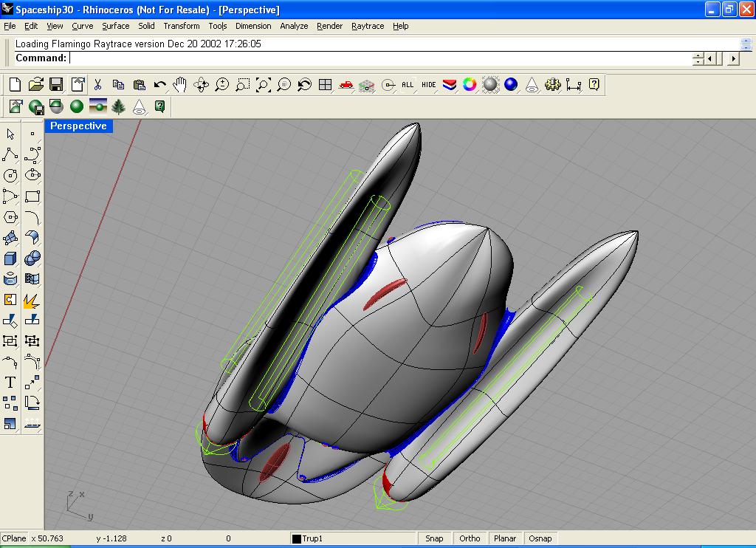Screen dimensions: 756x548
Task: Select the Boolean spheres tool
Action: 32,258
